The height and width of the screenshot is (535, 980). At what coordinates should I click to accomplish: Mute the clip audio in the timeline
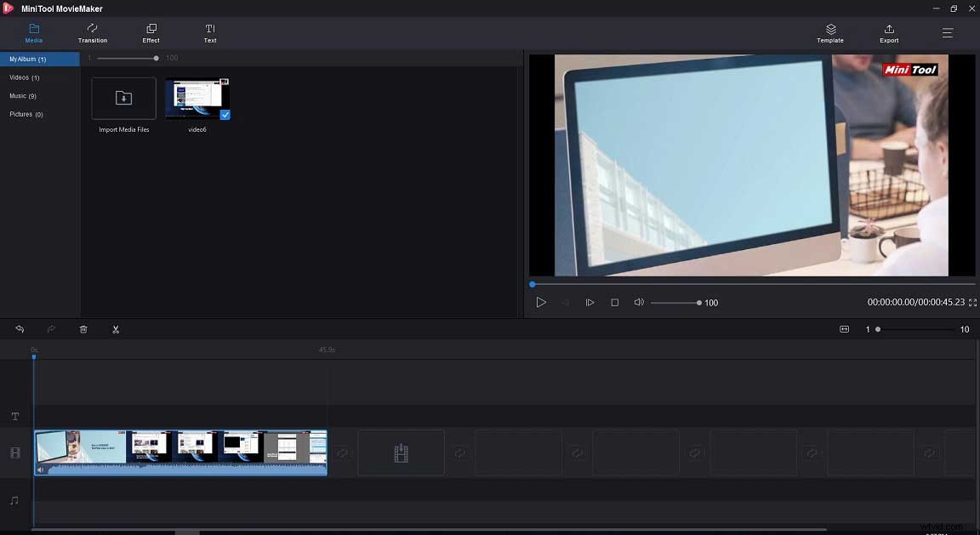tap(41, 469)
